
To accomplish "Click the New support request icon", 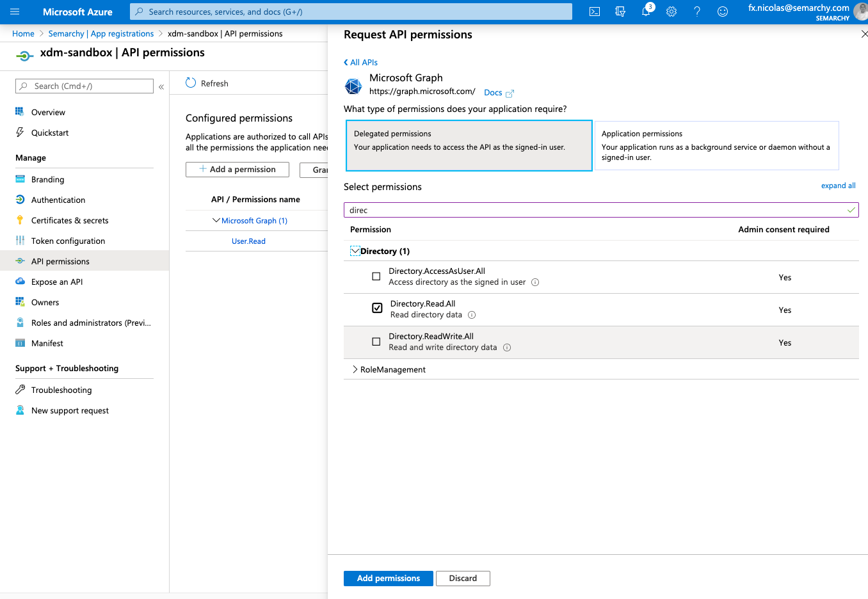I will coord(20,410).
